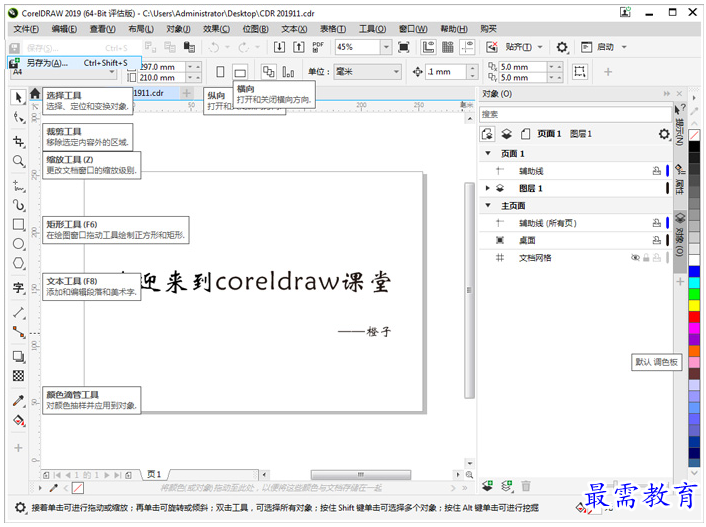The image size is (706, 527).
Task: Click the Publish to PDF icon
Action: (318, 47)
